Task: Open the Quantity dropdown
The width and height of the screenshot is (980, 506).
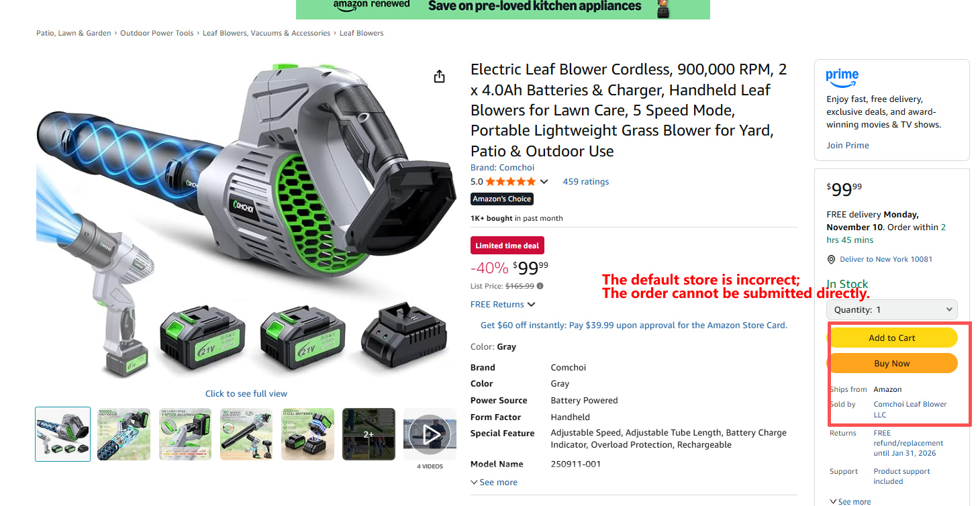Action: click(x=892, y=310)
